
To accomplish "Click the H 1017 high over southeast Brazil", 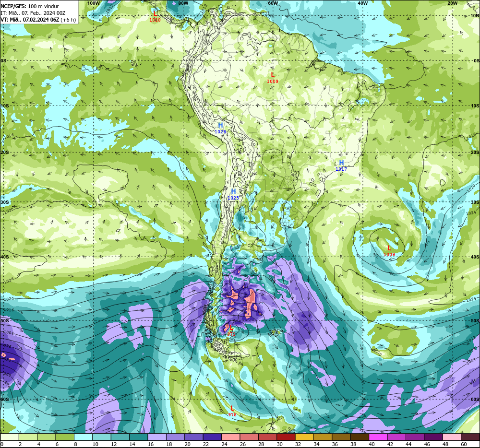I will coord(341,165).
